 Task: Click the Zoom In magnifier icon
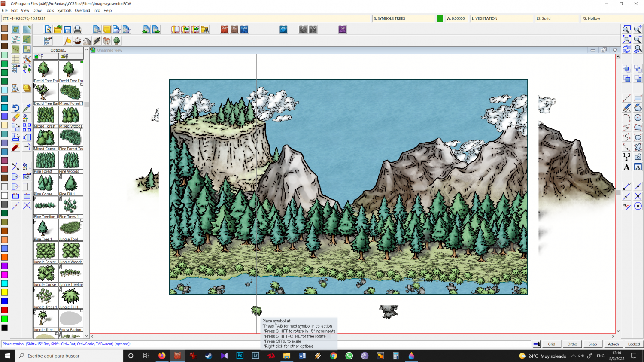click(638, 29)
